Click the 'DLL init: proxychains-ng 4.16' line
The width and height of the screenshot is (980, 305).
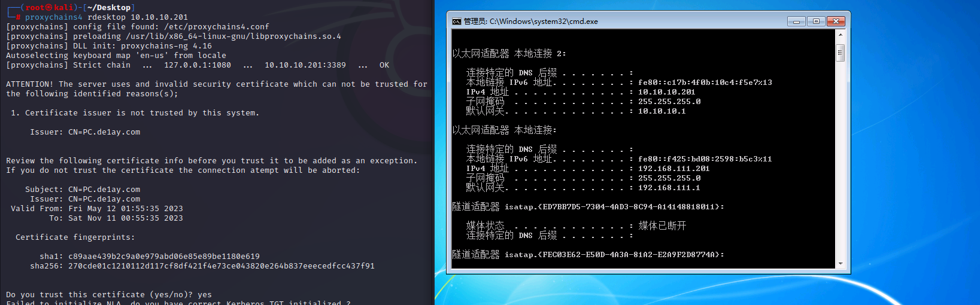click(108, 46)
